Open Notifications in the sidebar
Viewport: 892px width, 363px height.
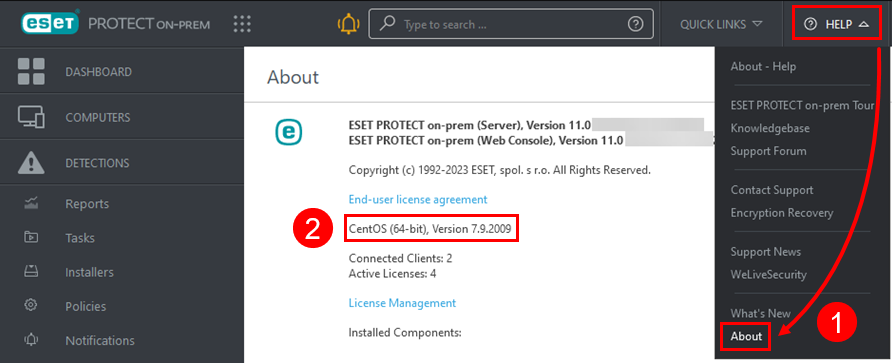(100, 340)
